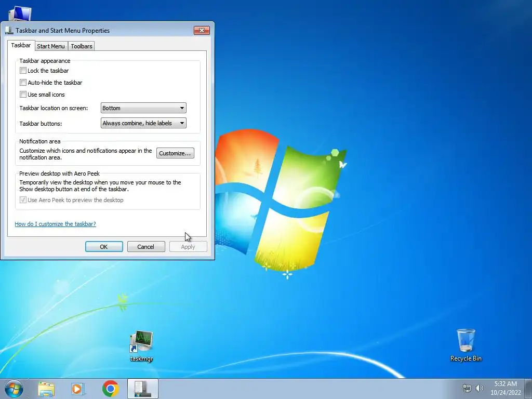Click the network icon in system tray
This screenshot has height=399, width=532.
point(467,388)
